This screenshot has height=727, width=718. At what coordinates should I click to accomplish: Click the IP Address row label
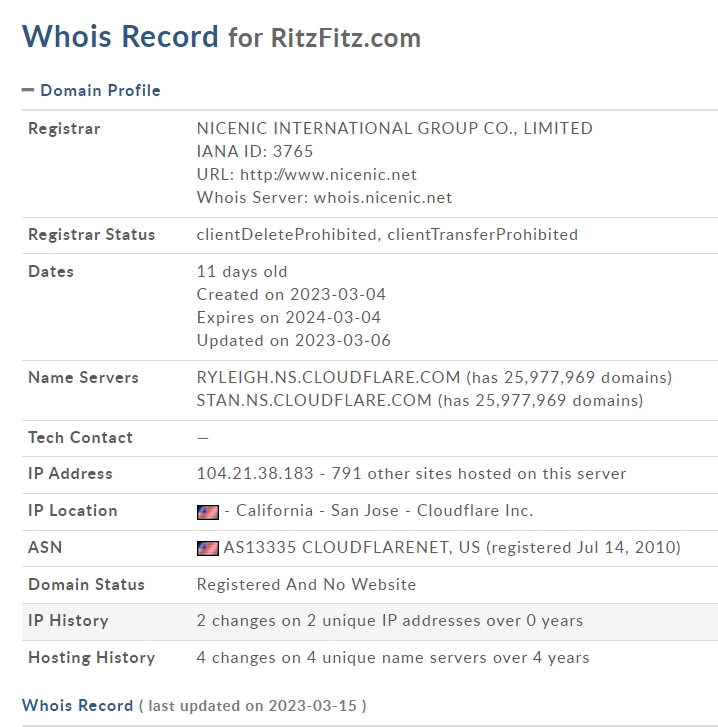(70, 474)
